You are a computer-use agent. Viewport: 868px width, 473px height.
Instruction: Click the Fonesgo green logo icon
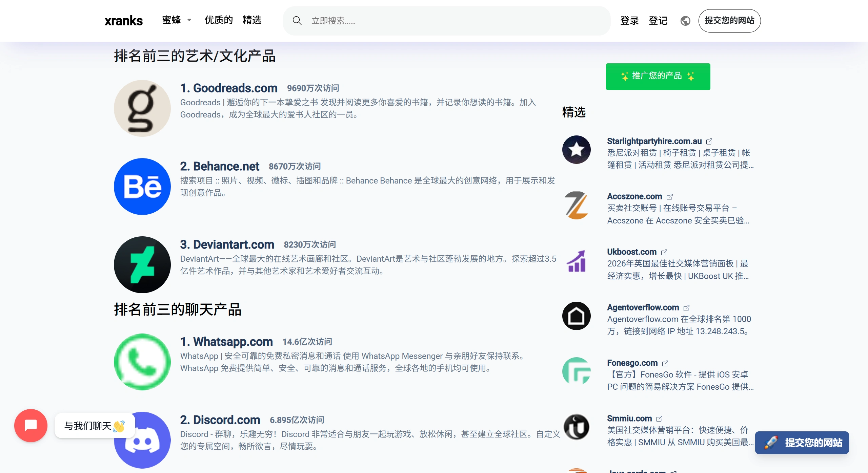pyautogui.click(x=577, y=371)
